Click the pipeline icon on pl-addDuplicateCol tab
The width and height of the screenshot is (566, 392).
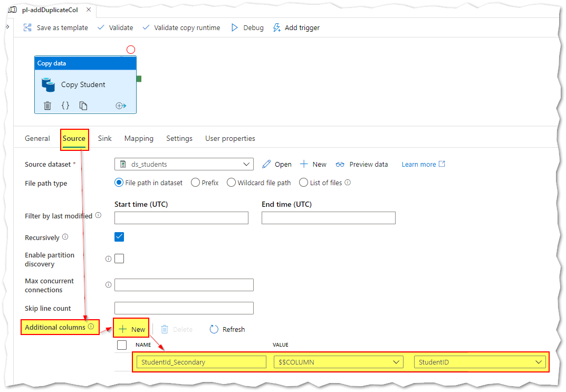[x=13, y=9]
